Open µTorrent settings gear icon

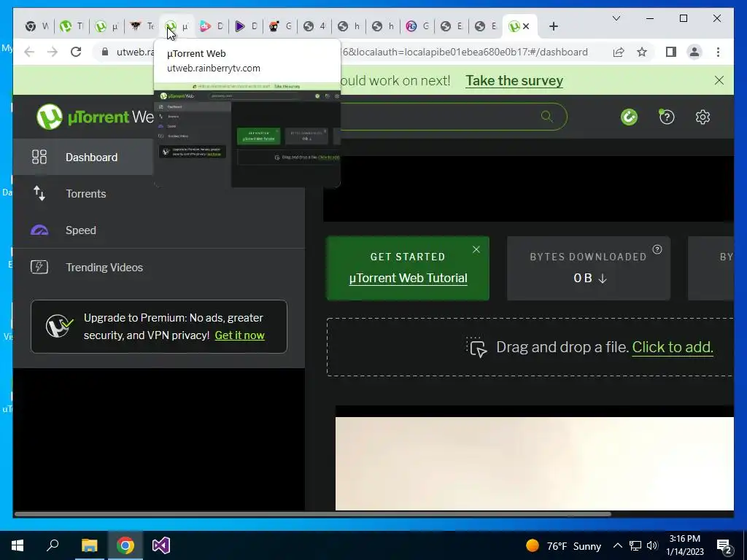[x=703, y=117]
